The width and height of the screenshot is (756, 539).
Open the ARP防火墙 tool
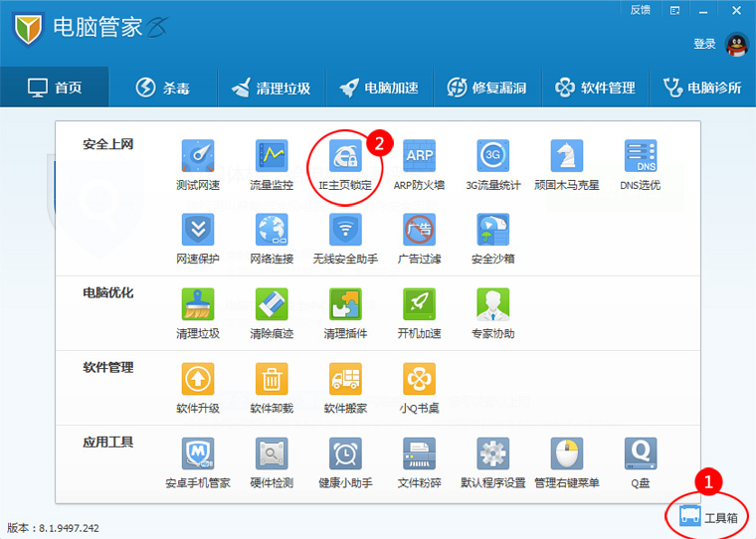click(x=419, y=157)
